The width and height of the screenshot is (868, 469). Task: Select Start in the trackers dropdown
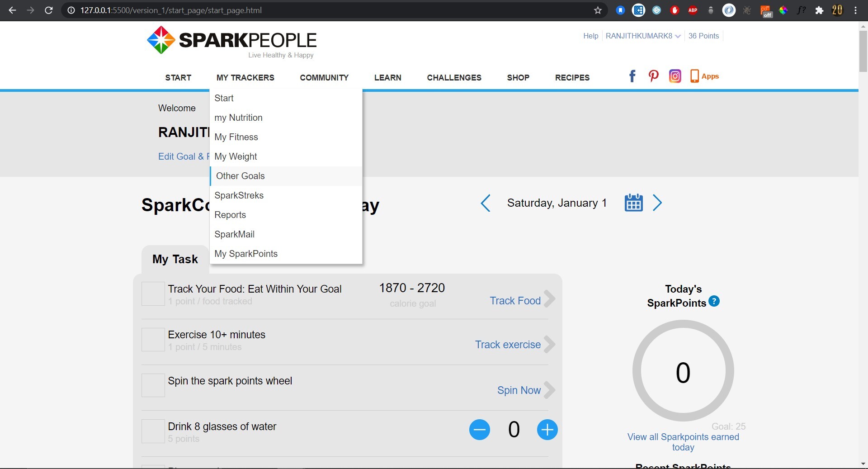[286, 98]
